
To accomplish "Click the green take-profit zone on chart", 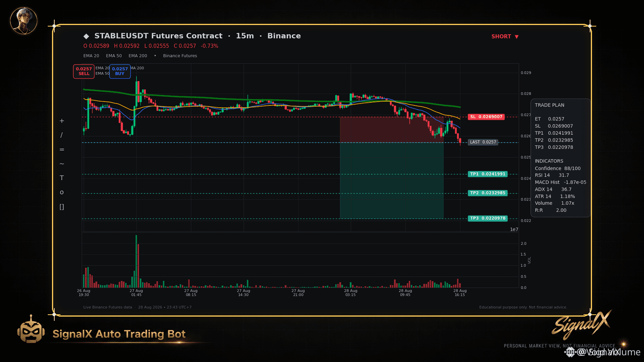I will point(392,180).
